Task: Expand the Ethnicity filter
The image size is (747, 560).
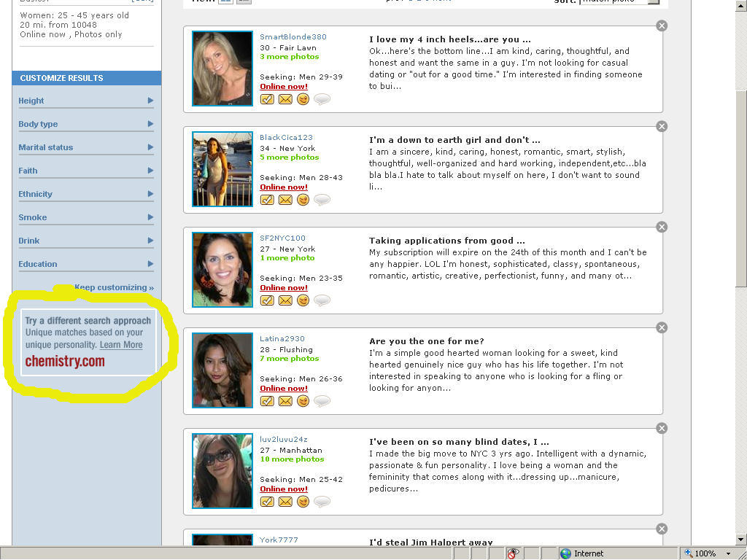Action: point(86,194)
